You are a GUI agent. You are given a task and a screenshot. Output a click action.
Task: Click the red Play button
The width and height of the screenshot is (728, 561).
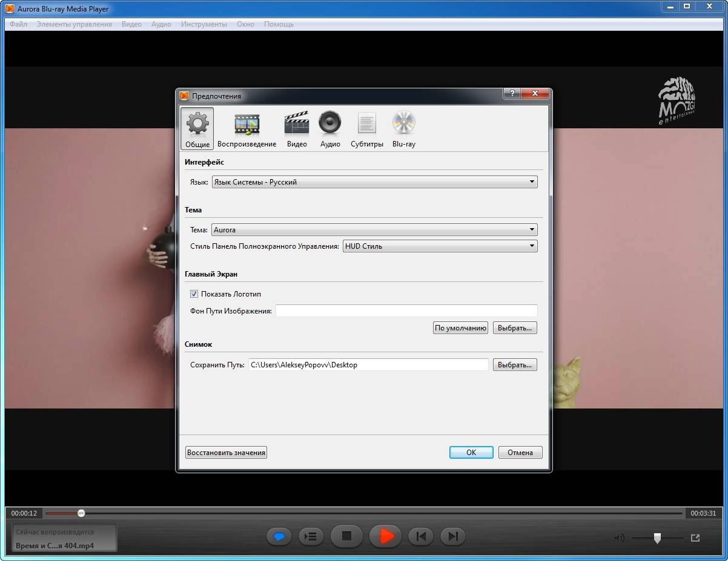tap(386, 536)
